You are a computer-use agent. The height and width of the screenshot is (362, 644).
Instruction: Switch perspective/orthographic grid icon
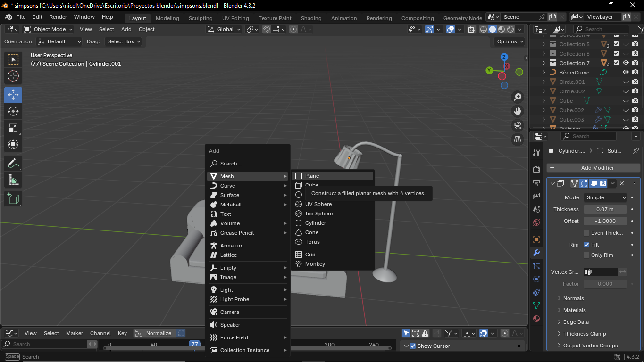tap(518, 140)
